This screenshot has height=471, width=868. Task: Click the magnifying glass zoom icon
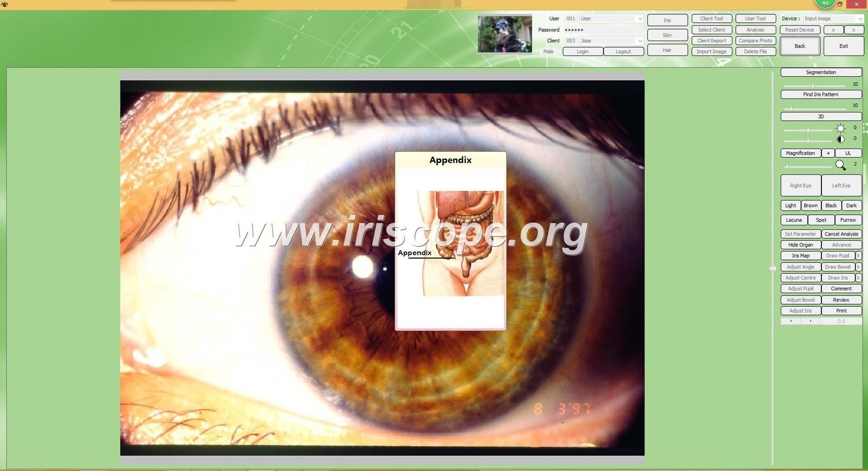[x=840, y=165]
